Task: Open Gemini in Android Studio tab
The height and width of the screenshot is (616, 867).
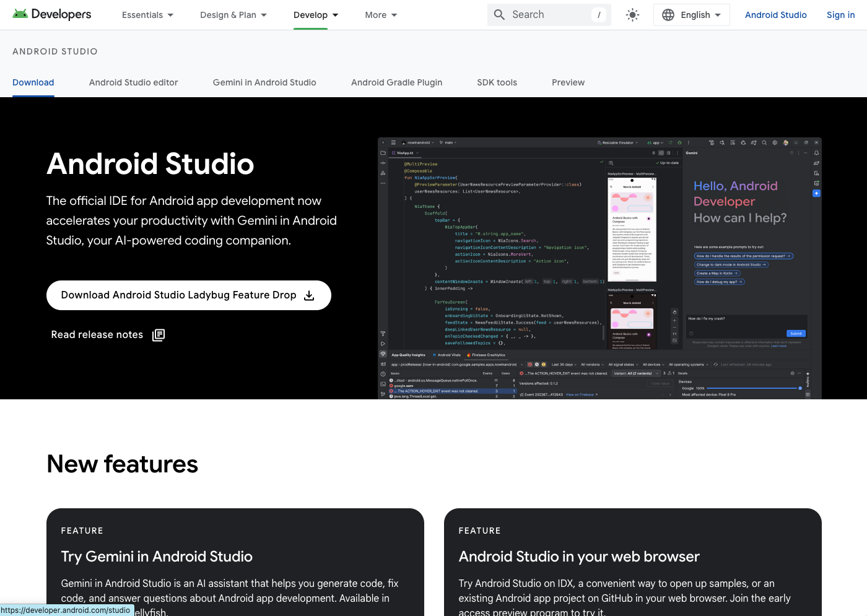Action: [x=264, y=82]
